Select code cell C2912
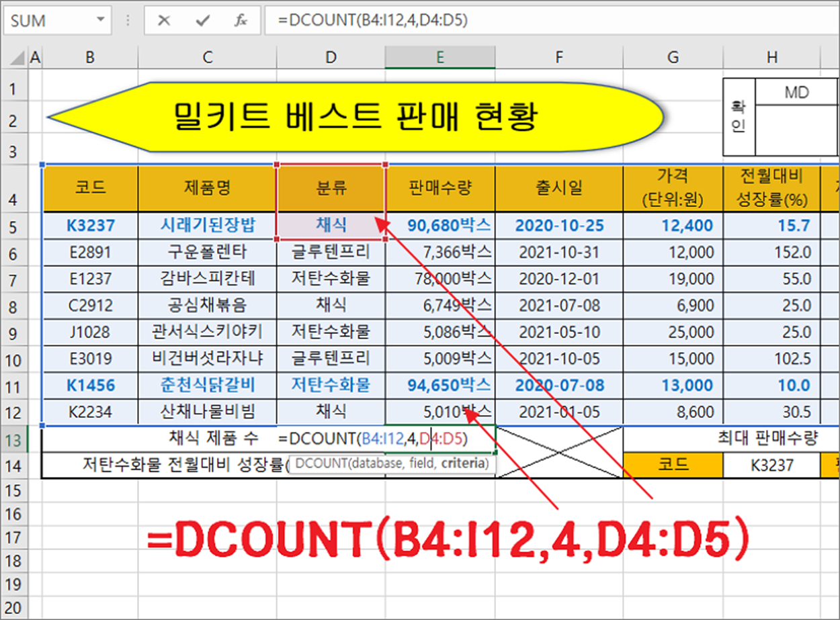 [90, 306]
